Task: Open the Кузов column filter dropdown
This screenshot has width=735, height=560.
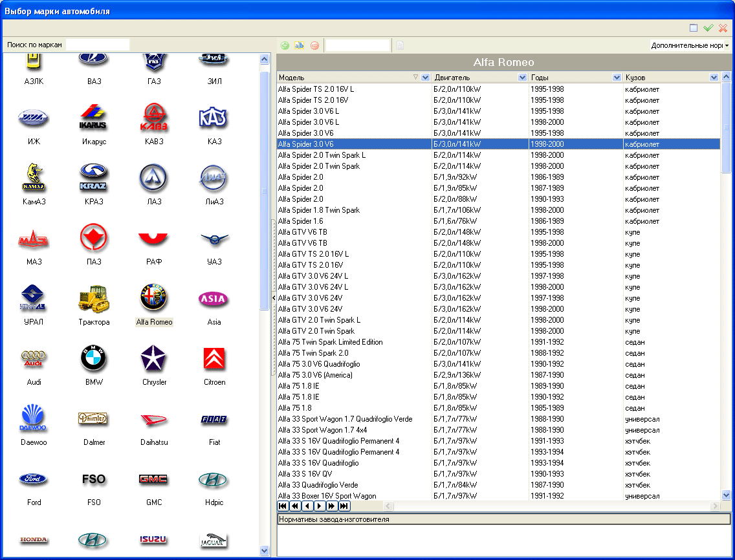Action: (714, 78)
